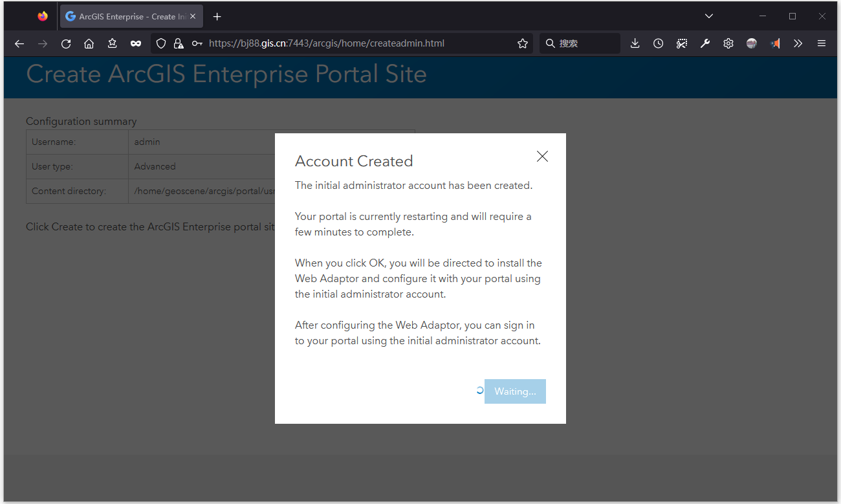
Task: Click the mask private mode icon
Action: click(x=136, y=43)
